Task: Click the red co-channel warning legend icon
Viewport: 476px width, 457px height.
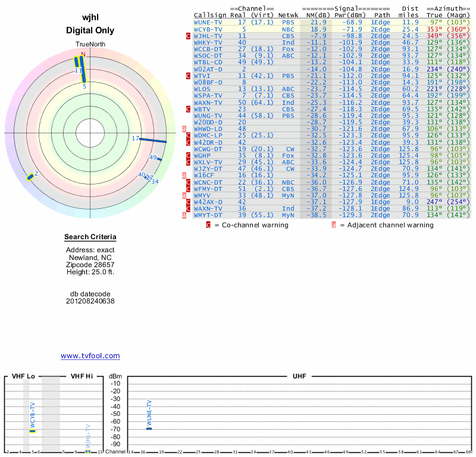Action: (208, 225)
